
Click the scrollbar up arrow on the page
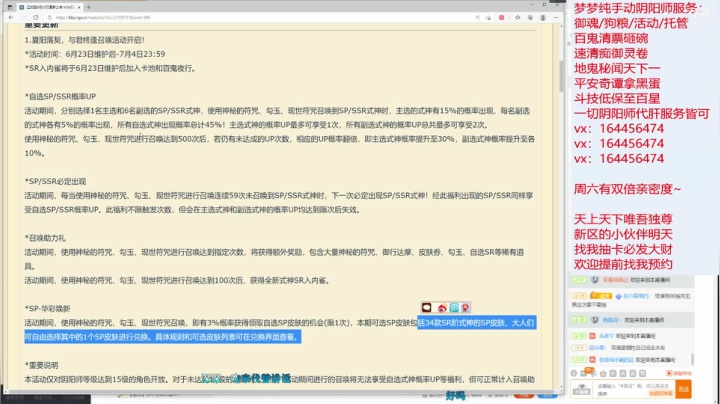561,27
